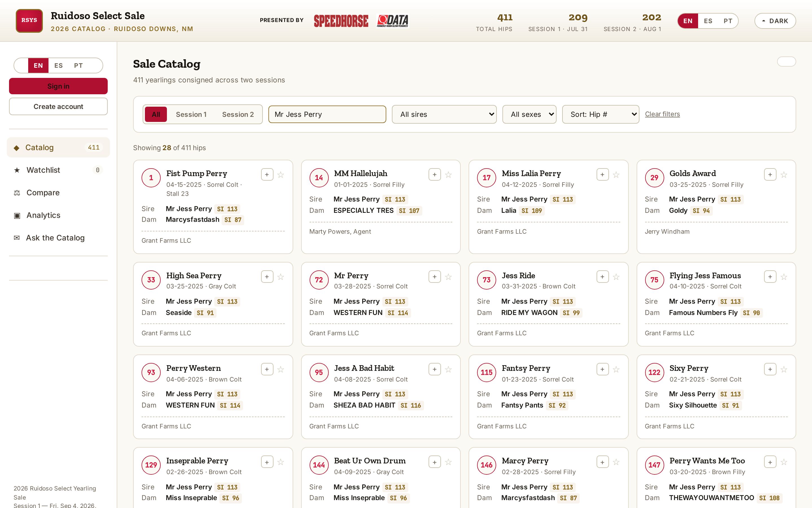Open Ask the Catalog

tap(58, 238)
